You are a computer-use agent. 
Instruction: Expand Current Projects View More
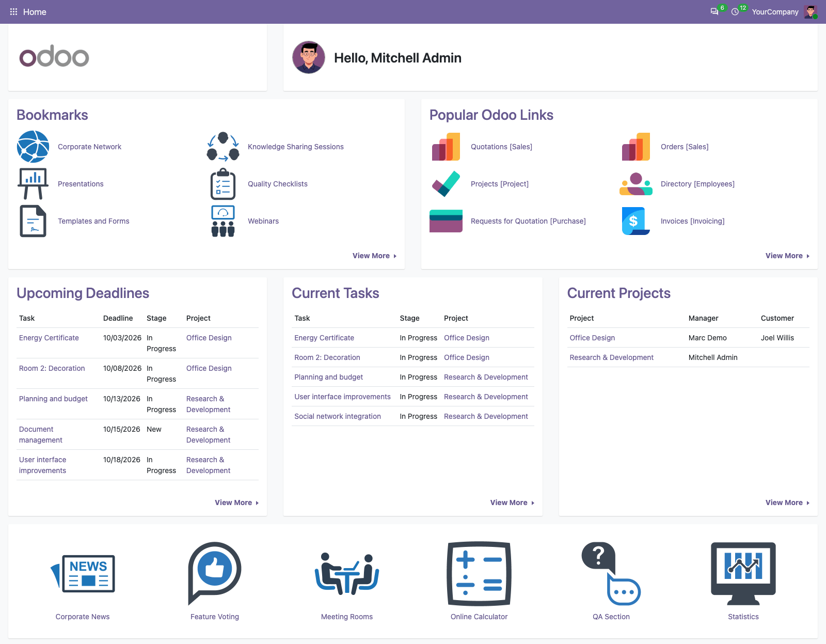pos(787,502)
